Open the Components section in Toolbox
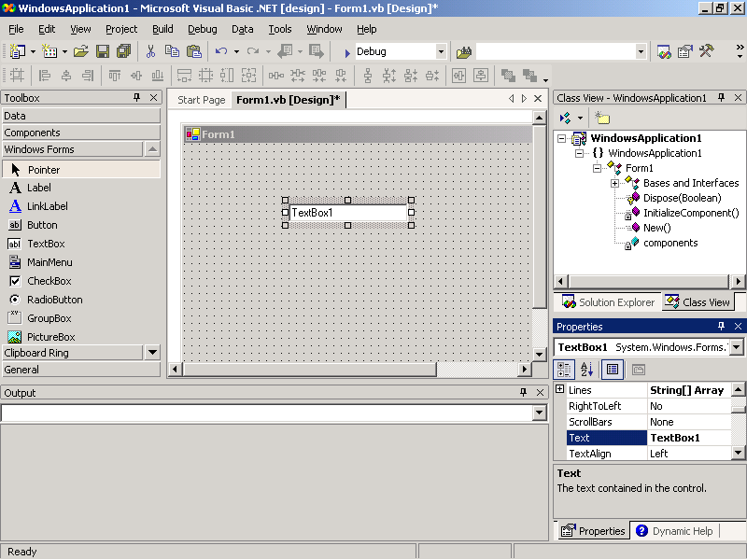The width and height of the screenshot is (747, 560). (x=81, y=133)
